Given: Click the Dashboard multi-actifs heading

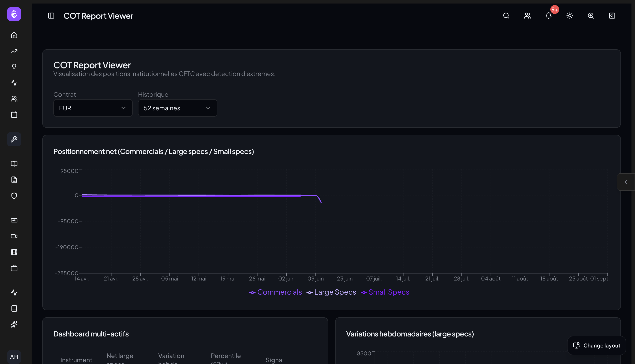Looking at the screenshot, I should [91, 334].
